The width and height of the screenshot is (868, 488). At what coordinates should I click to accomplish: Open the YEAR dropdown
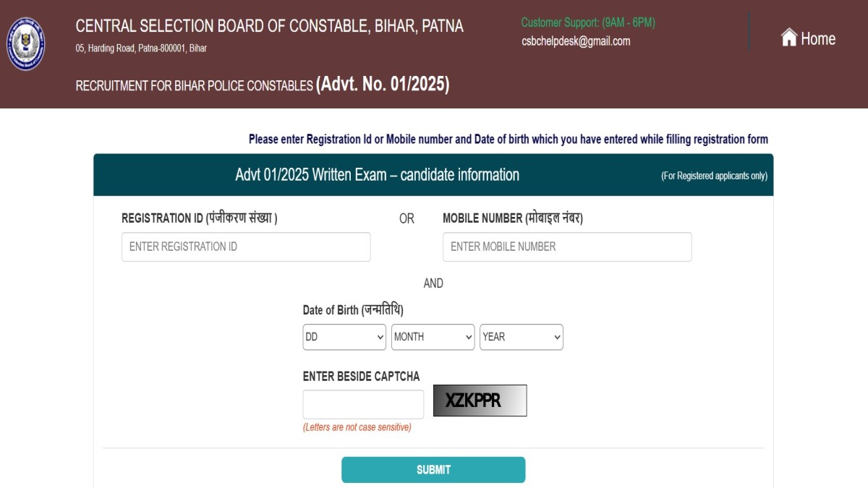click(521, 337)
